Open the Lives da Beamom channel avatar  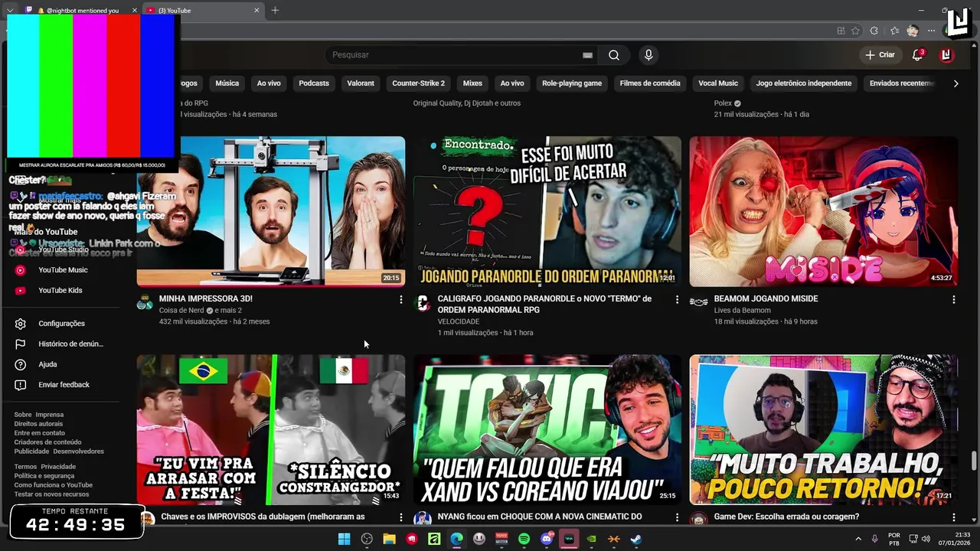(x=698, y=303)
